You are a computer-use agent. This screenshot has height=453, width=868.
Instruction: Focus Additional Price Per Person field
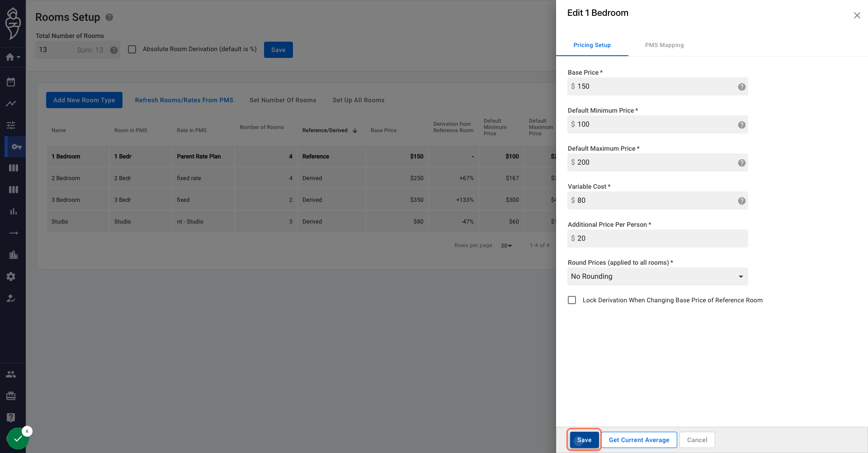pyautogui.click(x=658, y=238)
